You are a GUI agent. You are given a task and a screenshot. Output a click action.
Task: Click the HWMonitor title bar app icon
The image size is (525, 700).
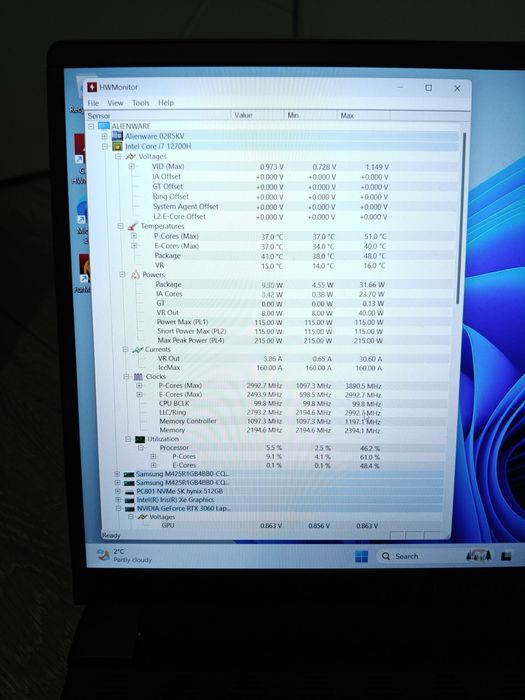coord(92,87)
